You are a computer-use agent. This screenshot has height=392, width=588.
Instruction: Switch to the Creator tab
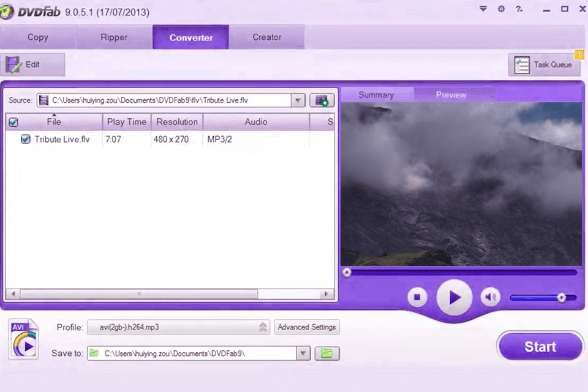point(266,37)
